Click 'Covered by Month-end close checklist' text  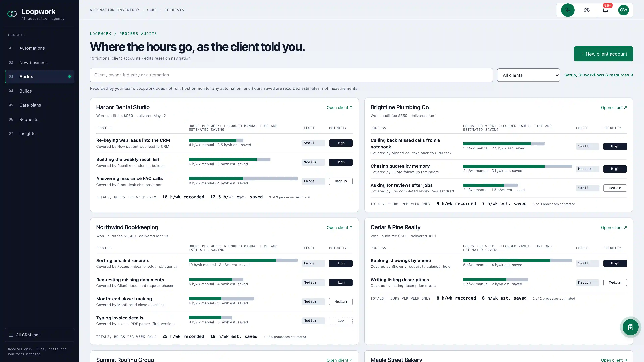pos(130,305)
